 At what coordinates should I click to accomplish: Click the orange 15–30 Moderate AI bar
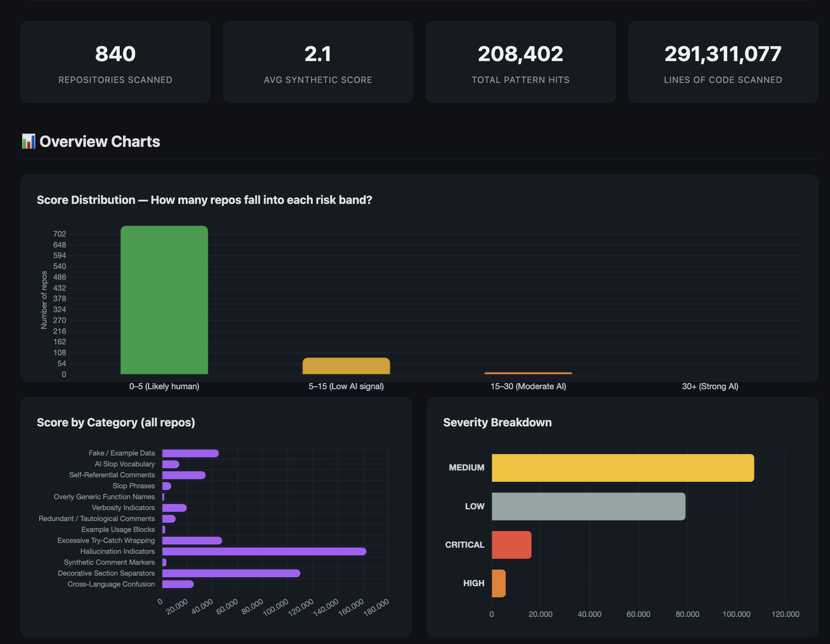pyautogui.click(x=528, y=373)
